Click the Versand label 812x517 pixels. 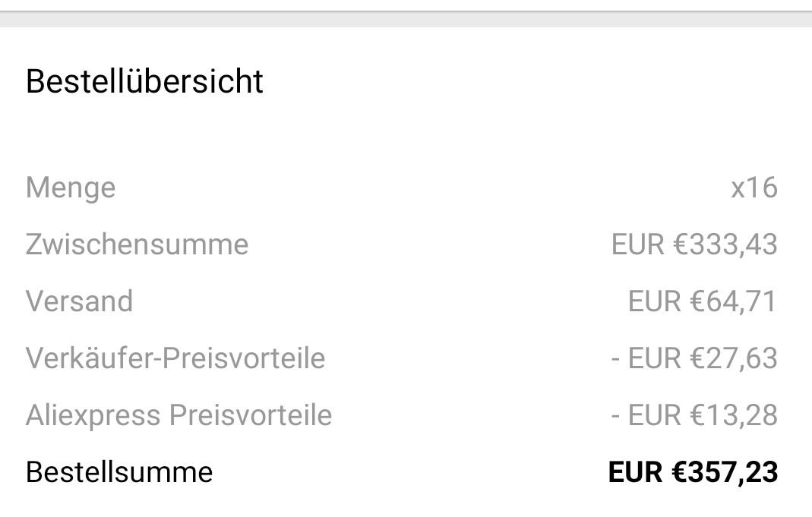(79, 301)
